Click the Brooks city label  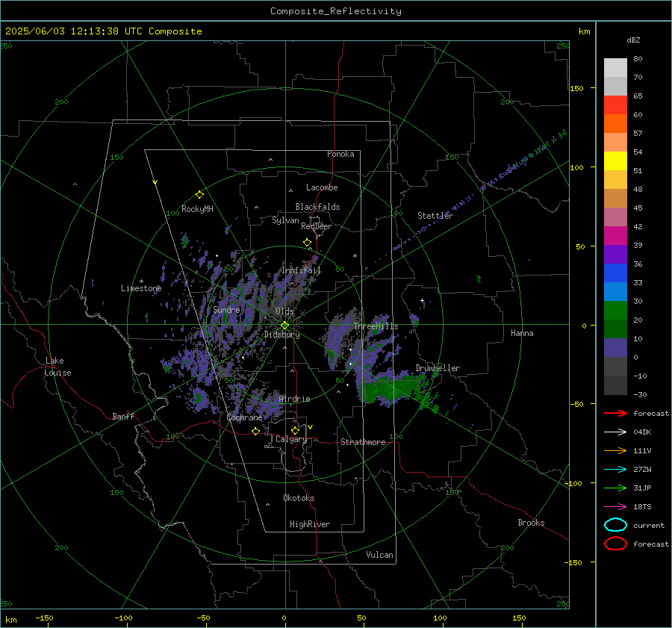(531, 523)
